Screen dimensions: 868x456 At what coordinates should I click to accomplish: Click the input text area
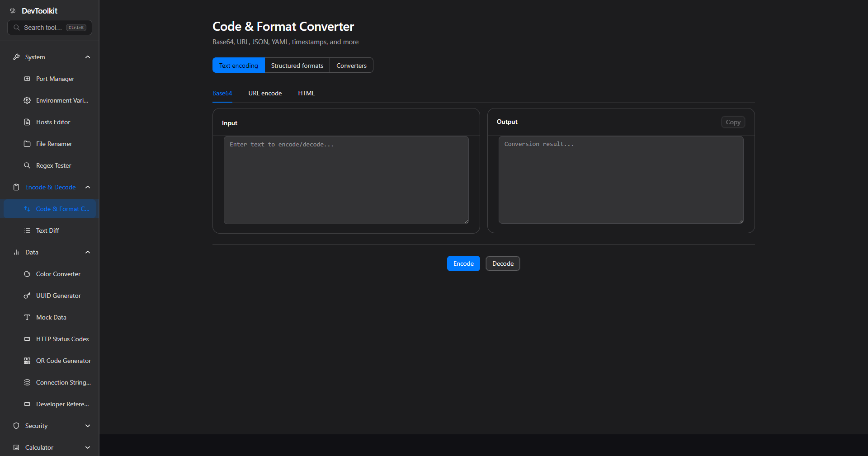point(346,180)
